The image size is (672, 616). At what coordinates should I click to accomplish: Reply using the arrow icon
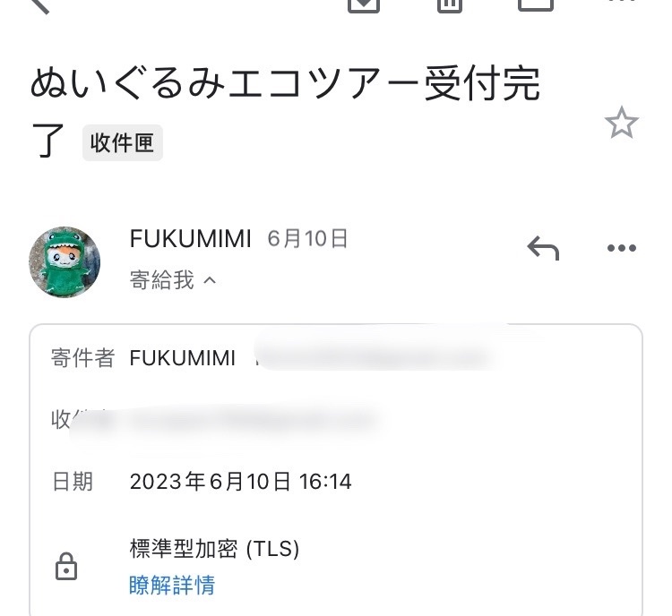543,248
